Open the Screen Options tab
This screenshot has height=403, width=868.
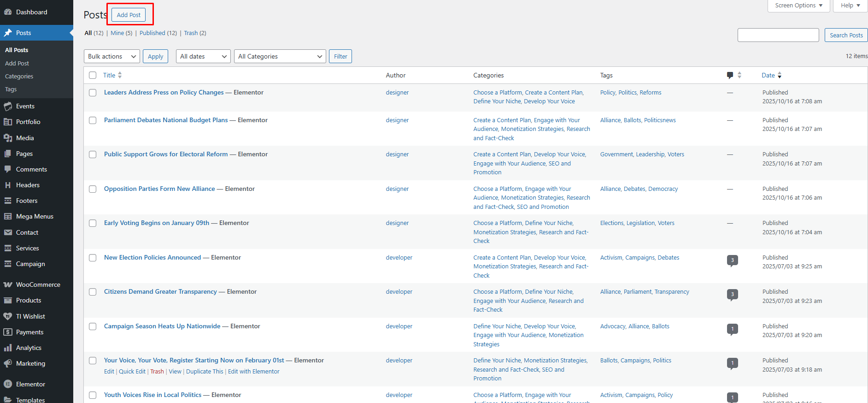798,6
